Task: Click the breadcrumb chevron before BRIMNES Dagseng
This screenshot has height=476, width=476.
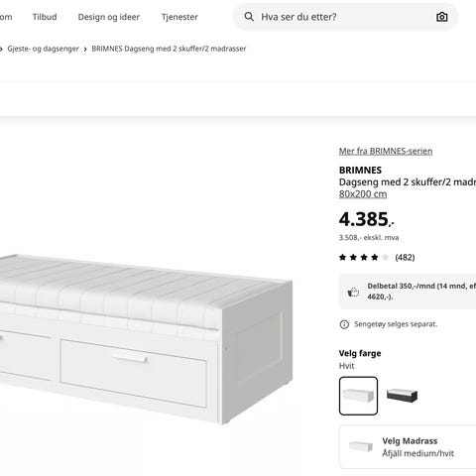Action: pos(85,49)
